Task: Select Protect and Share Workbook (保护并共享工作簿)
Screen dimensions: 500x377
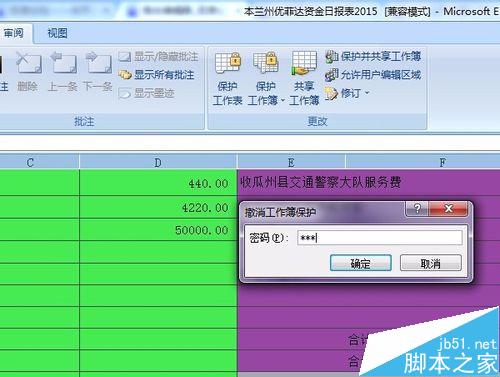Action: (x=373, y=56)
